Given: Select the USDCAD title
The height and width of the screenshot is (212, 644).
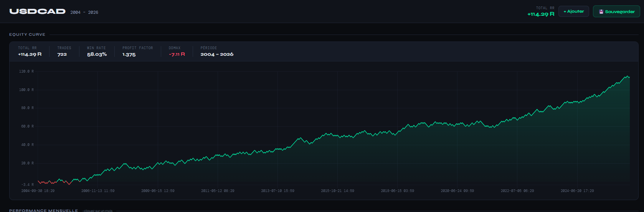Looking at the screenshot, I should [x=38, y=12].
